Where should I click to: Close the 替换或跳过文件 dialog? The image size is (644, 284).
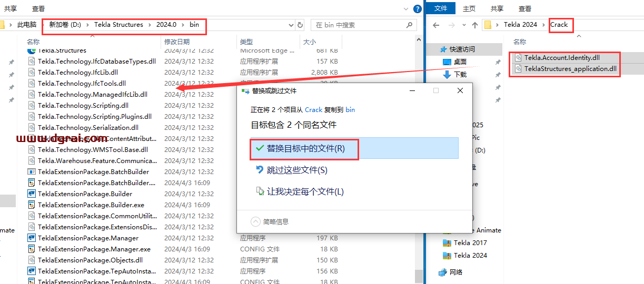(x=460, y=90)
